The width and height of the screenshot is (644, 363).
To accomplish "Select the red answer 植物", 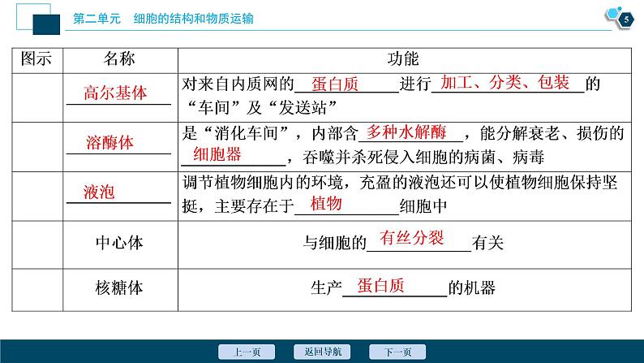I will click(x=326, y=203).
